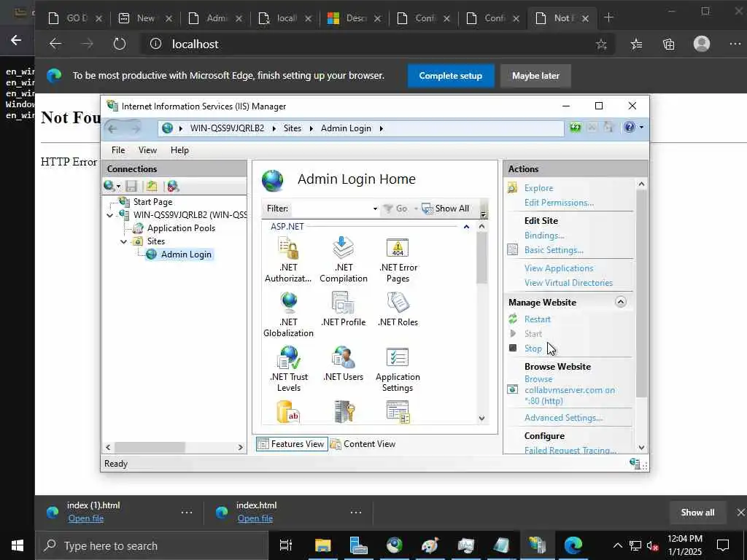This screenshot has height=560, width=747.
Task: Select Start Page in Connections tree
Action: coord(152,202)
